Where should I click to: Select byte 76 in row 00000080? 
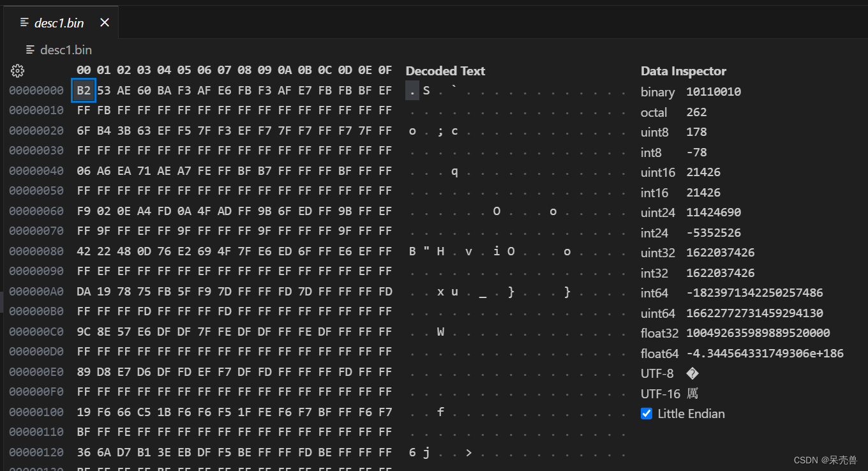164,251
